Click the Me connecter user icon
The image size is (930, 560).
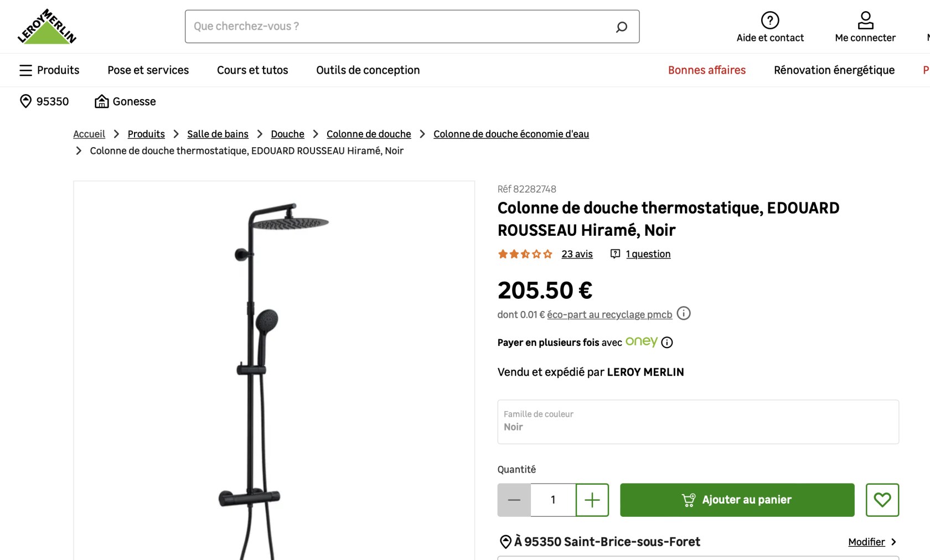coord(865,20)
